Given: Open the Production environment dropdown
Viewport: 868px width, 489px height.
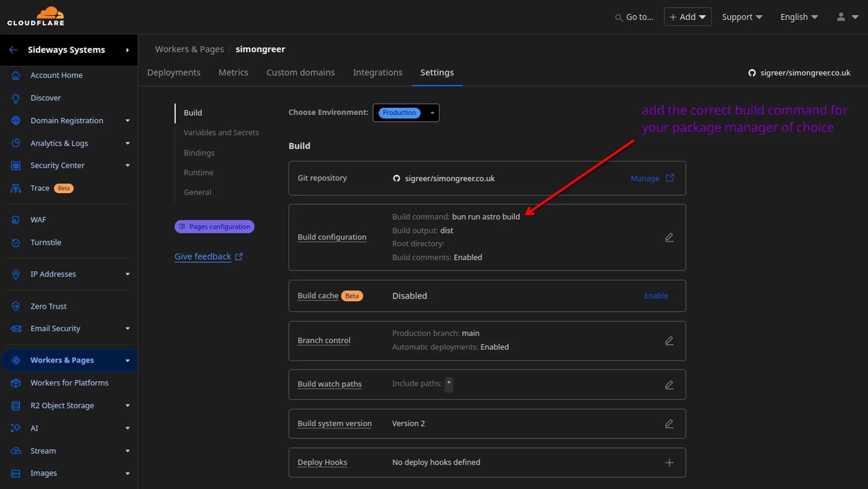Looking at the screenshot, I should [406, 113].
